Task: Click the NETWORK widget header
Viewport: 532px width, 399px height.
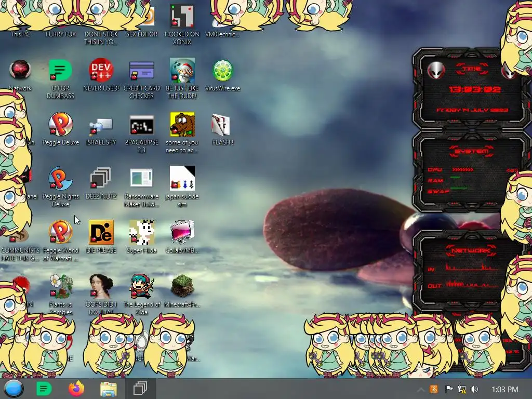Action: (x=471, y=250)
